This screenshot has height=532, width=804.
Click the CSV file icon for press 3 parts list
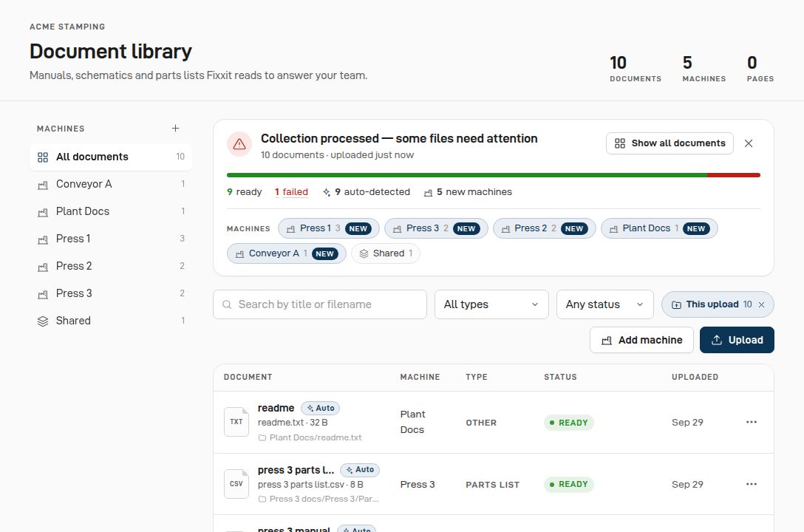point(236,484)
